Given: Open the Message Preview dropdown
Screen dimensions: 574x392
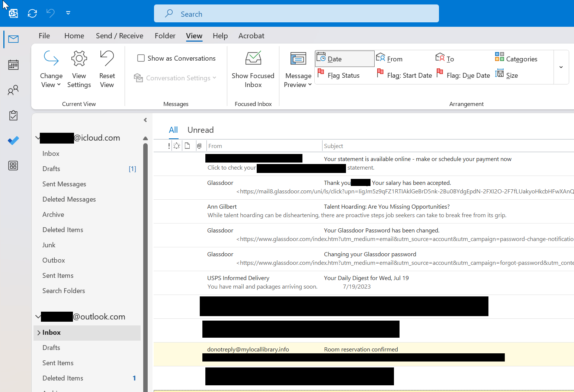Looking at the screenshot, I should click(298, 69).
